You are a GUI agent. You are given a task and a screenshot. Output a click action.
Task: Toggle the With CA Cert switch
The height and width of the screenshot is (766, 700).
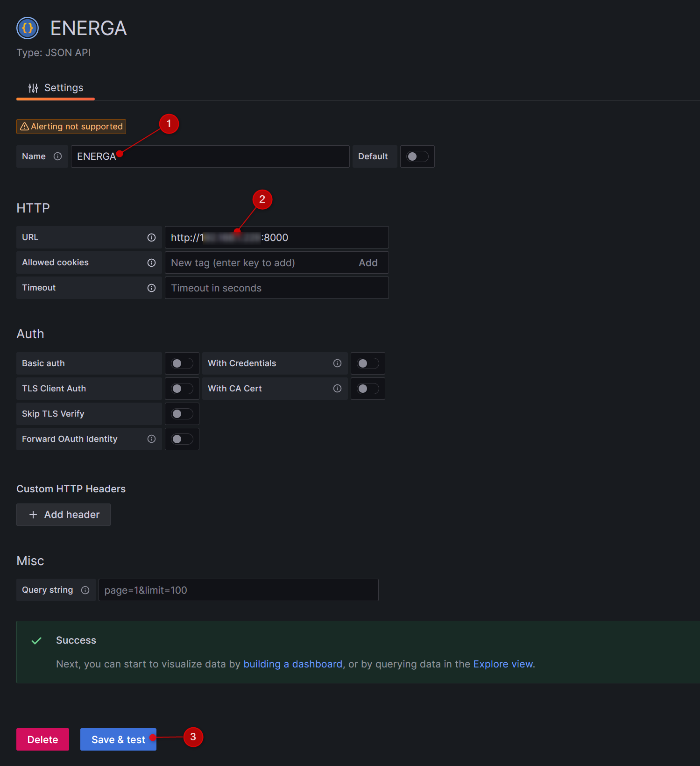tap(368, 389)
